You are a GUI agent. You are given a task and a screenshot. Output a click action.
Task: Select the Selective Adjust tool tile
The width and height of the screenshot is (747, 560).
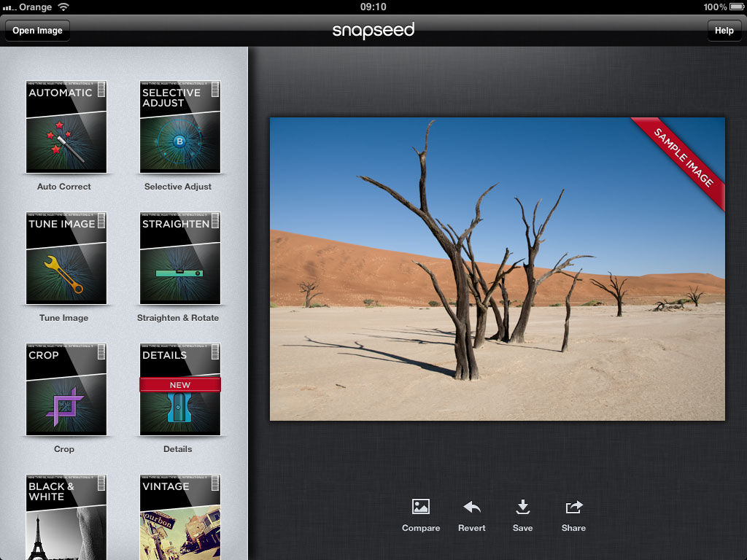pyautogui.click(x=179, y=127)
